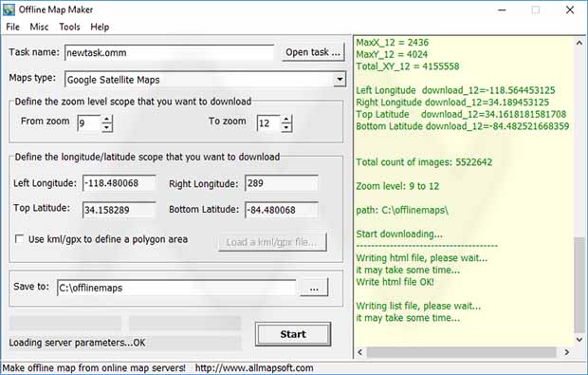The image size is (588, 375).
Task: Click the To zoom number field
Action: point(269,123)
